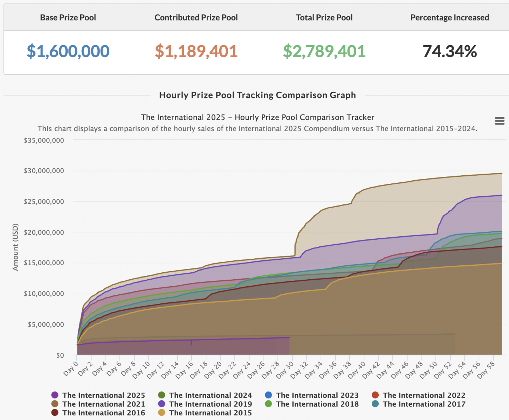Click the Amount (USD) y-axis title
The width and height of the screenshot is (509, 420).
pos(15,247)
